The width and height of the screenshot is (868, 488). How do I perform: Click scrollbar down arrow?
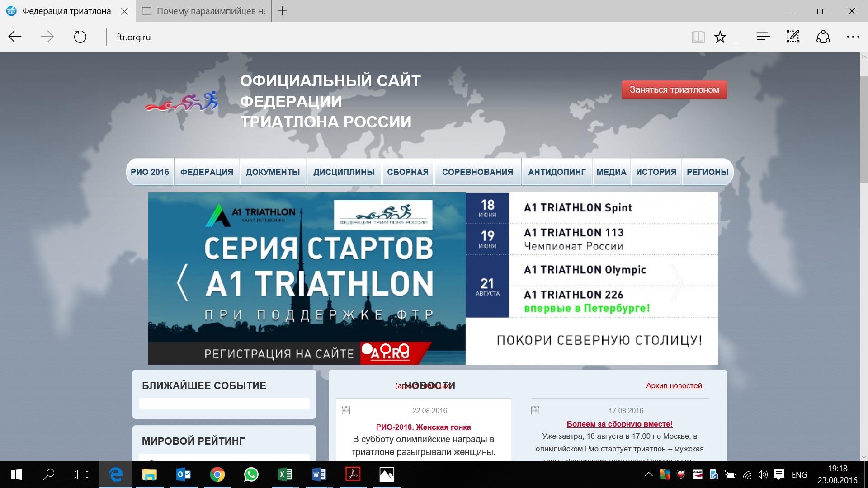tap(864, 457)
